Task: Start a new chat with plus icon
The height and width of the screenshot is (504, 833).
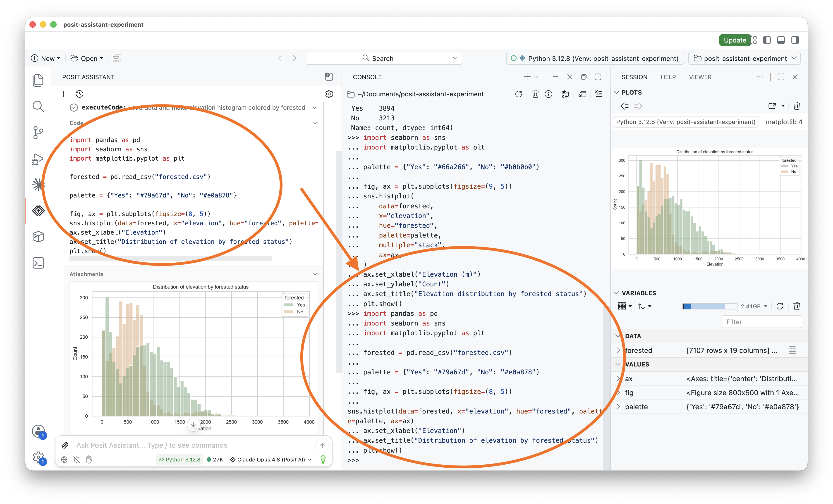Action: click(x=64, y=94)
